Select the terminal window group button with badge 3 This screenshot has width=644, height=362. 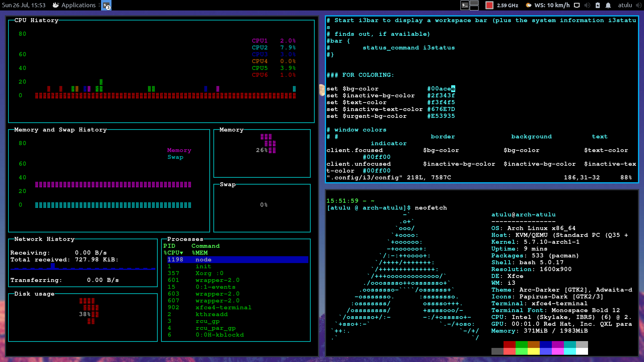(x=107, y=6)
